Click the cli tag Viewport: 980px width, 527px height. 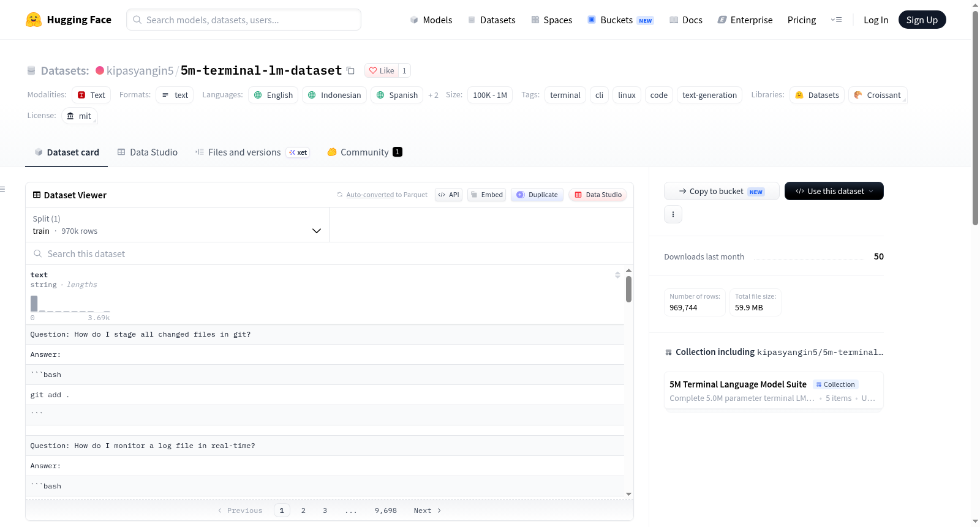pos(599,95)
